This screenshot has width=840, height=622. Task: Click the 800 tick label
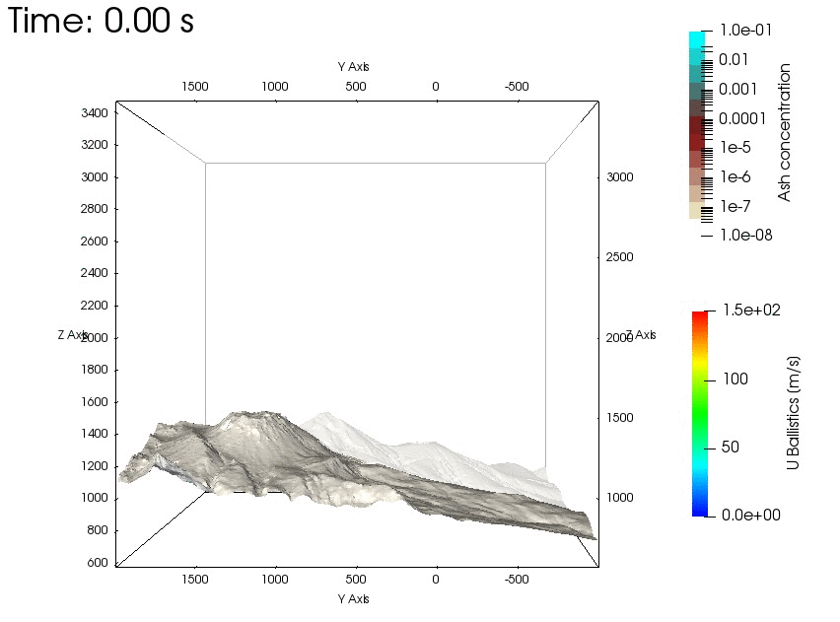pos(98,530)
